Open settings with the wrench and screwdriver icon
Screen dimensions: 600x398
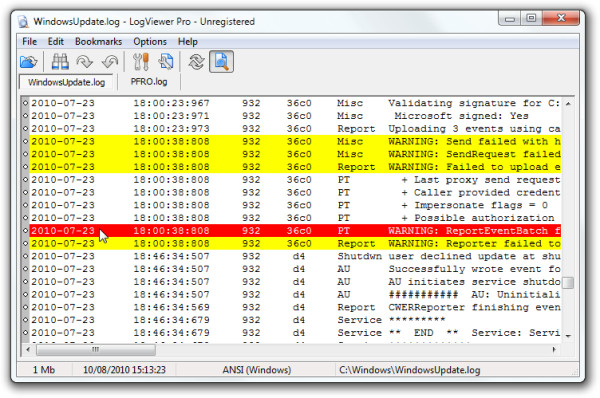pos(140,62)
